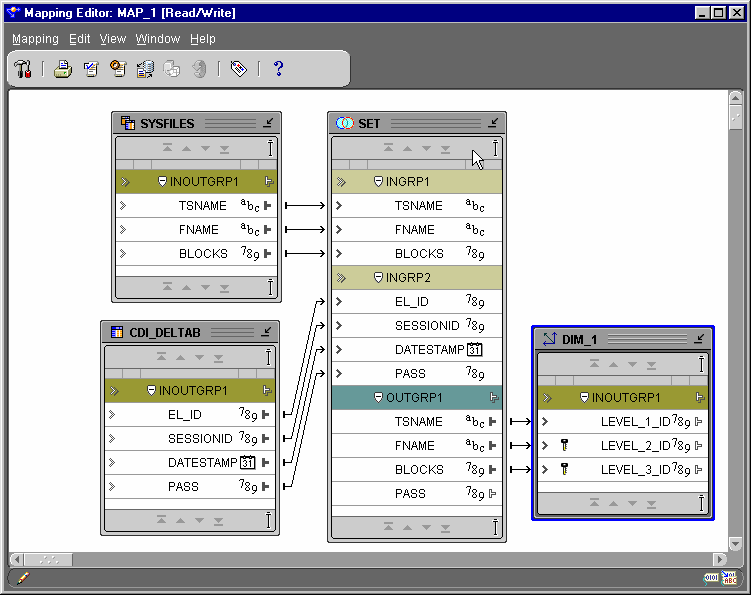This screenshot has height=595, width=751.
Task: Open the Edit menu
Action: coord(80,39)
